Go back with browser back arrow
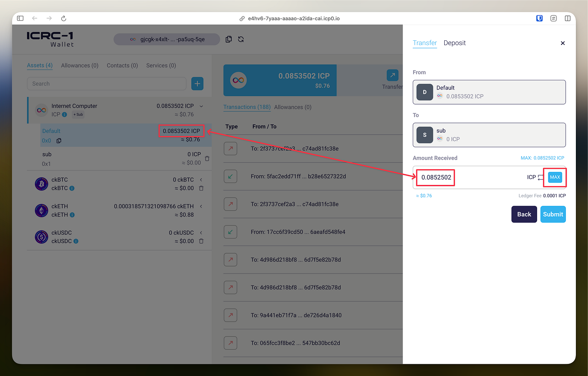This screenshot has height=376, width=588. tap(35, 18)
